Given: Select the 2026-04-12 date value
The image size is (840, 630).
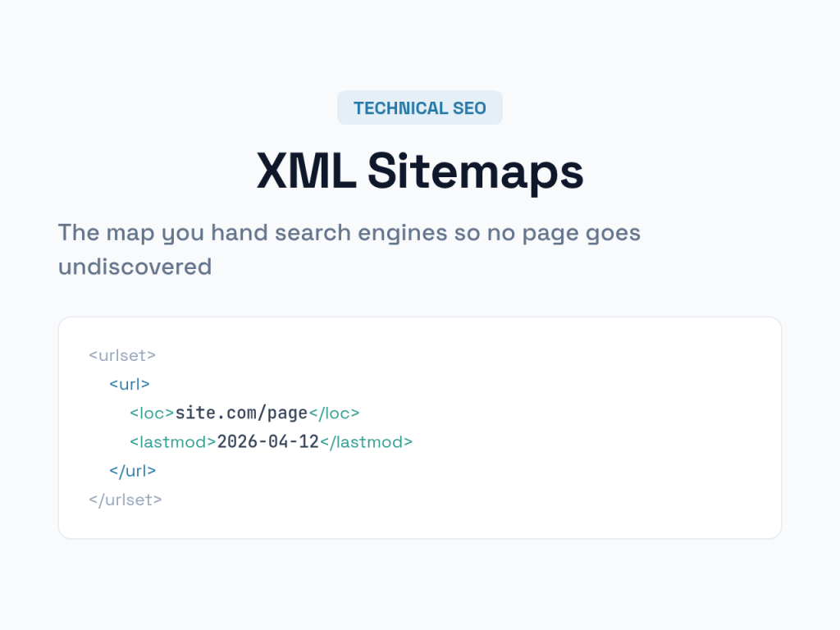Looking at the screenshot, I should pos(268,442).
